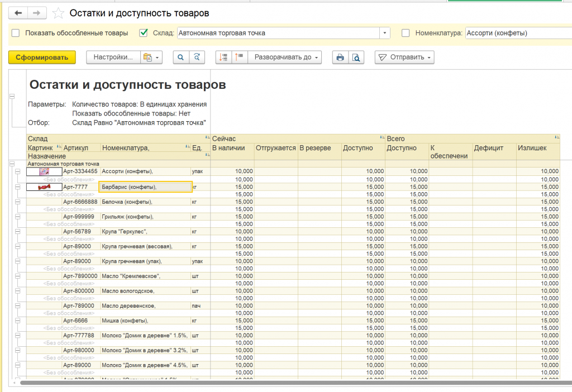Image resolution: width=572 pixels, height=392 pixels.
Task: Open 'Настройки...' report settings
Action: [112, 58]
